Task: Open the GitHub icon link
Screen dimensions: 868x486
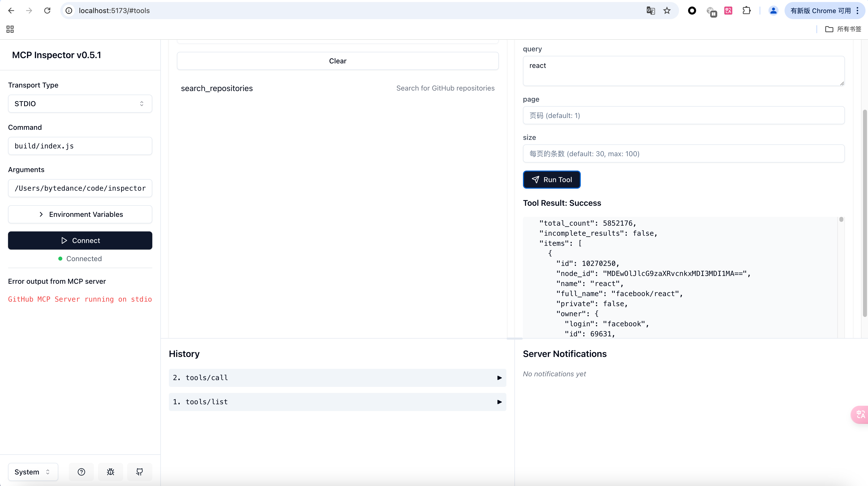Action: point(139,472)
